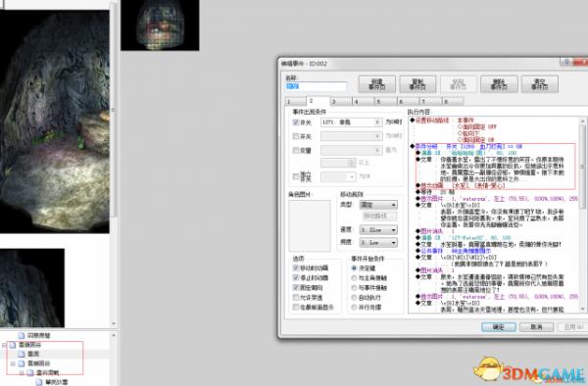Select the Autorun trigger radio button
Viewport: 588px width, 386px height.
point(354,297)
